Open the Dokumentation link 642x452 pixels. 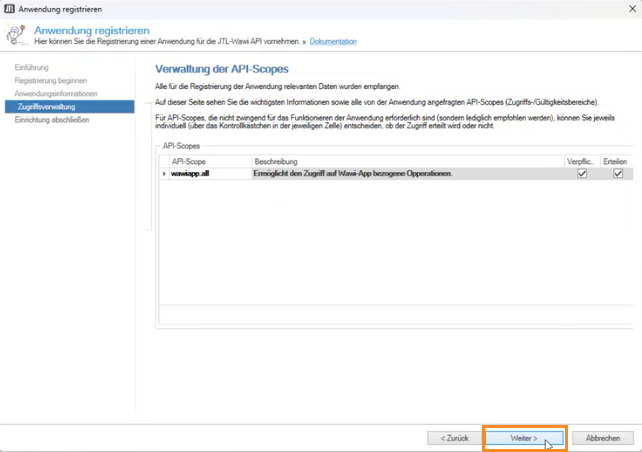click(x=332, y=42)
